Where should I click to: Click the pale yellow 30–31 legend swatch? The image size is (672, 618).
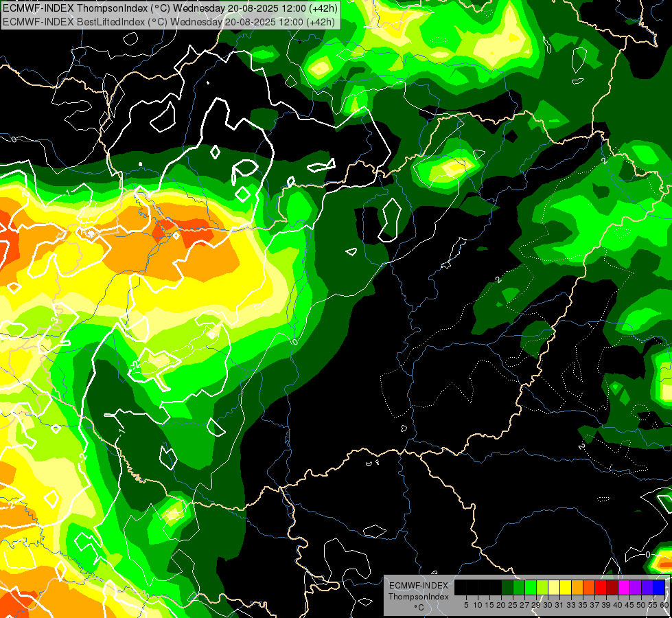pyautogui.click(x=554, y=587)
